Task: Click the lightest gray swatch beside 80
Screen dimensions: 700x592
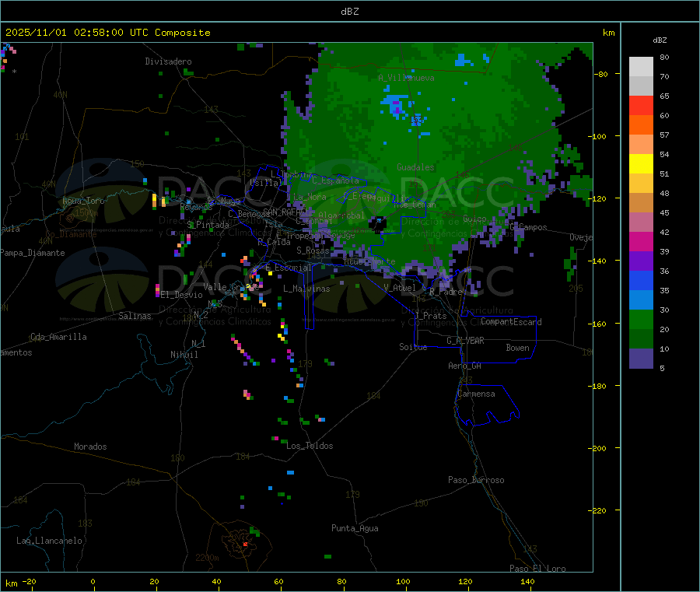Action: click(x=641, y=67)
